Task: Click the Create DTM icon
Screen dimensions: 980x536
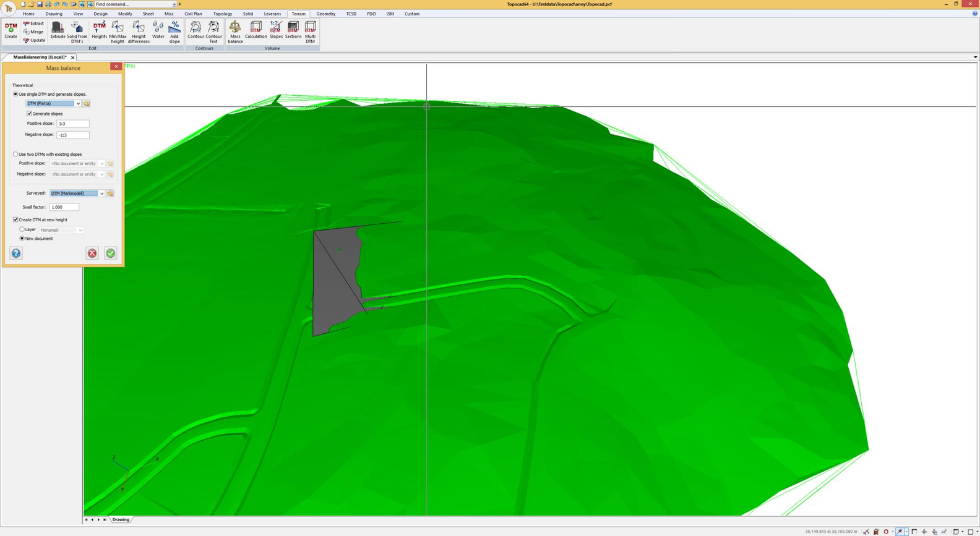Action: [x=11, y=30]
